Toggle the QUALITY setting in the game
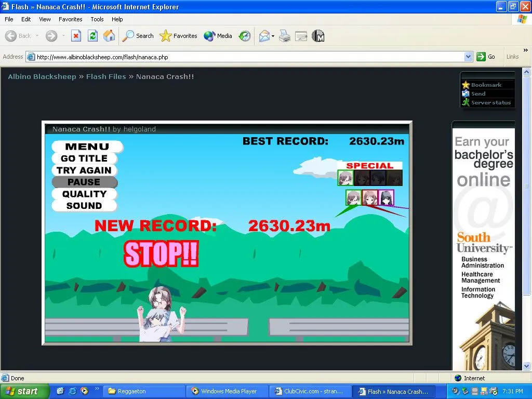Viewport: 532px width, 399px height. (x=84, y=194)
